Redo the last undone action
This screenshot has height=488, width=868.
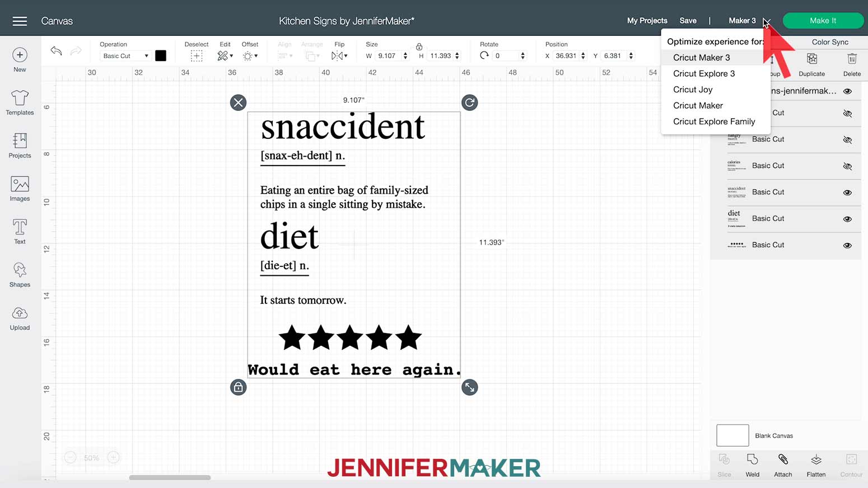[x=76, y=51]
